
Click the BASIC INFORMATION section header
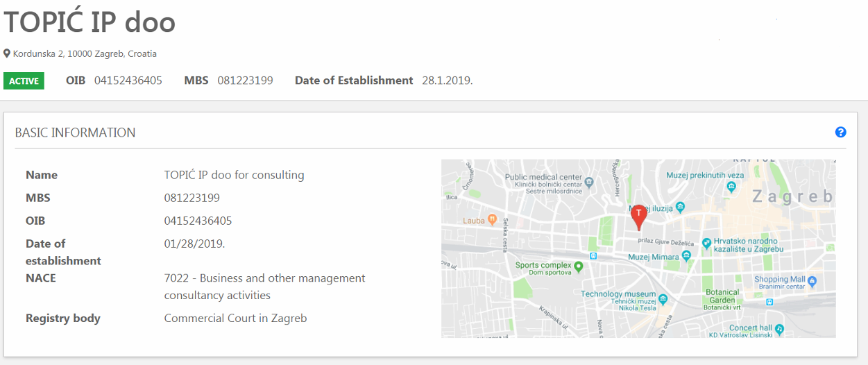(x=75, y=133)
